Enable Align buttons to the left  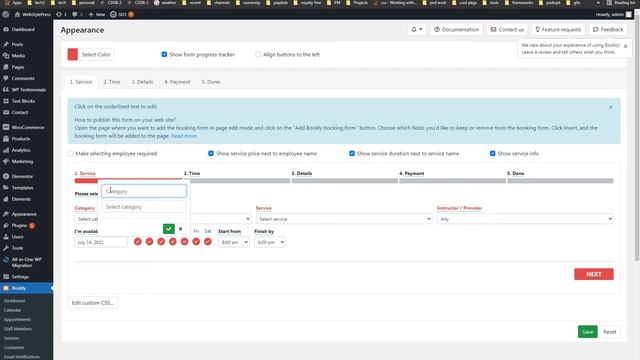click(x=258, y=54)
